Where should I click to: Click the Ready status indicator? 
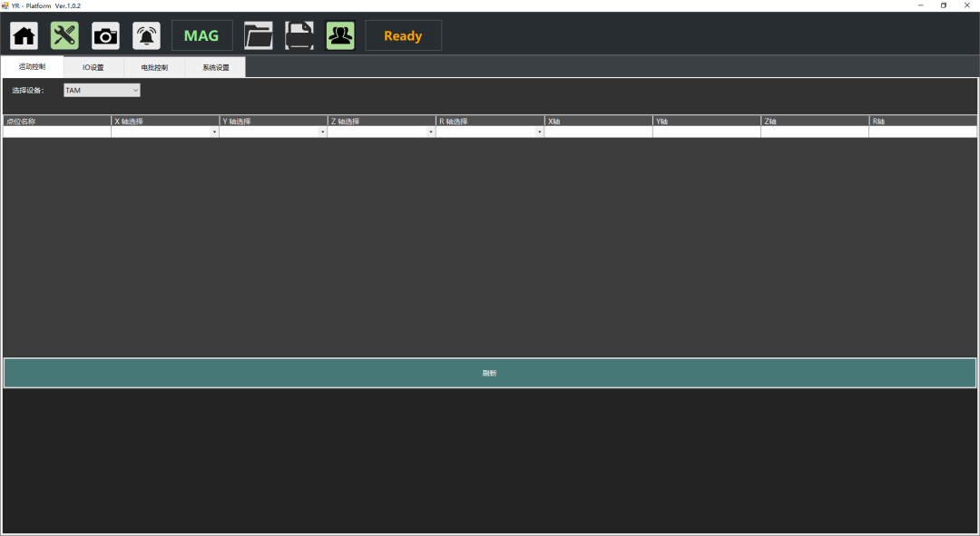coord(403,35)
